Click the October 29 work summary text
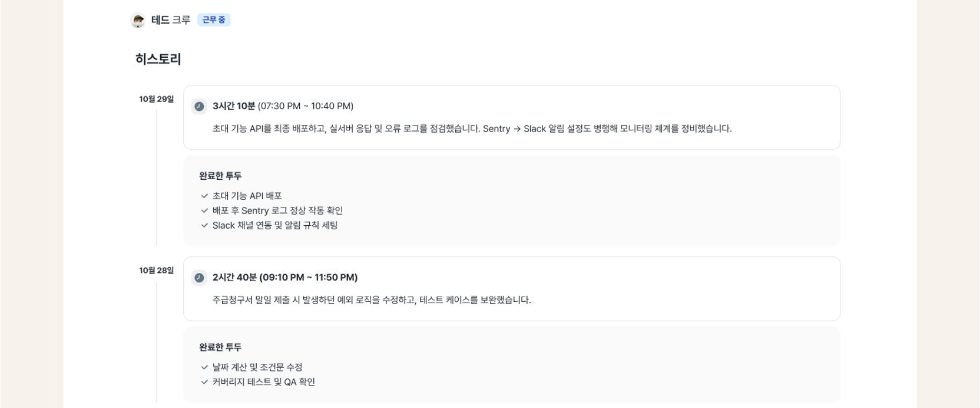Screen dimensions: 980x408 471,129
